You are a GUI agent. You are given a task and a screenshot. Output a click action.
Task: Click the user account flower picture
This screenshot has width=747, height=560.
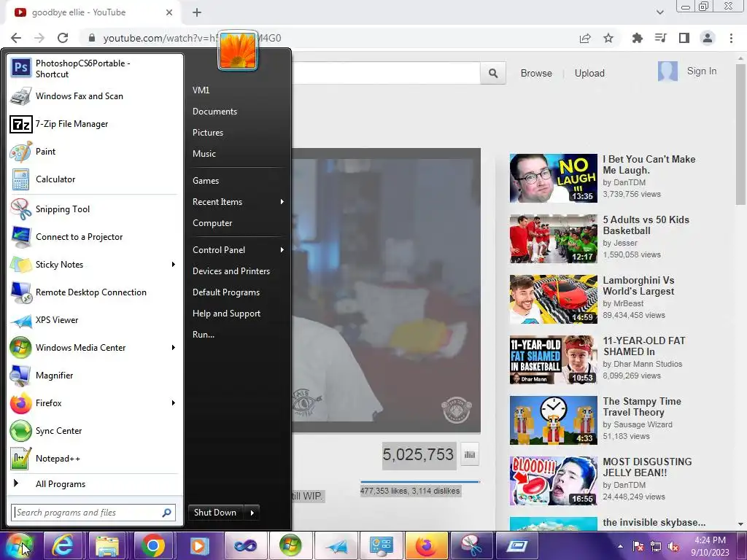click(238, 50)
